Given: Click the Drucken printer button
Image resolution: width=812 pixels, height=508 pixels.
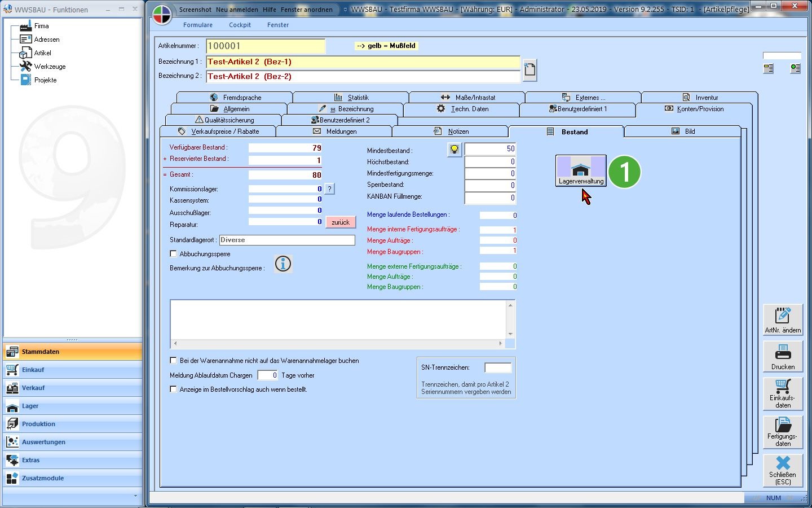Looking at the screenshot, I should coord(783,357).
